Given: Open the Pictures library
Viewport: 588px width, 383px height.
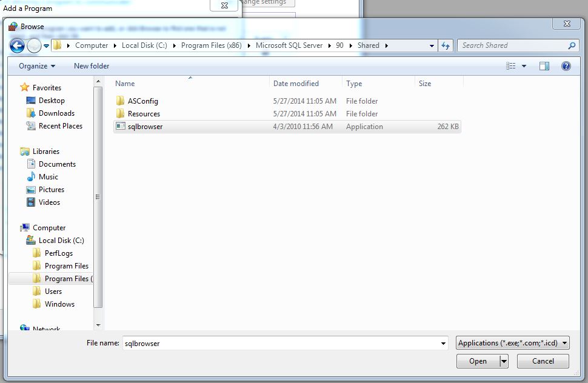Looking at the screenshot, I should pos(52,190).
